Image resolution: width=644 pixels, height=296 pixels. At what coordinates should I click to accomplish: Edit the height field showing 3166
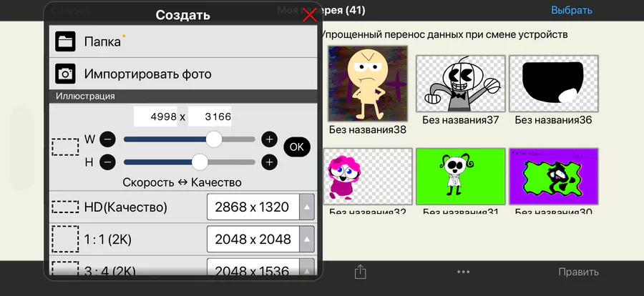210,117
